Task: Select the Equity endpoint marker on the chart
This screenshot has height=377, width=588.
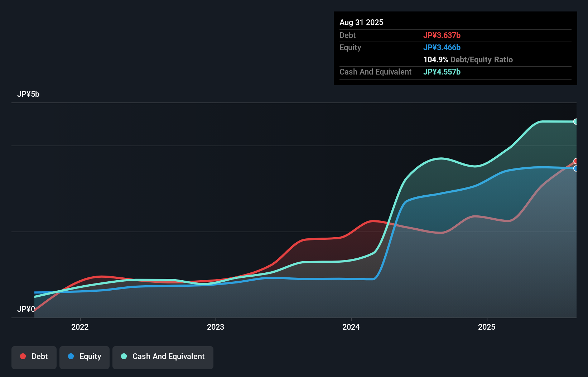Action: click(575, 169)
